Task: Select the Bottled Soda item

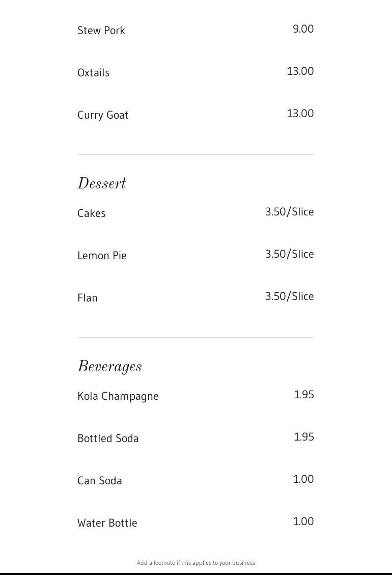Action: pos(108,439)
